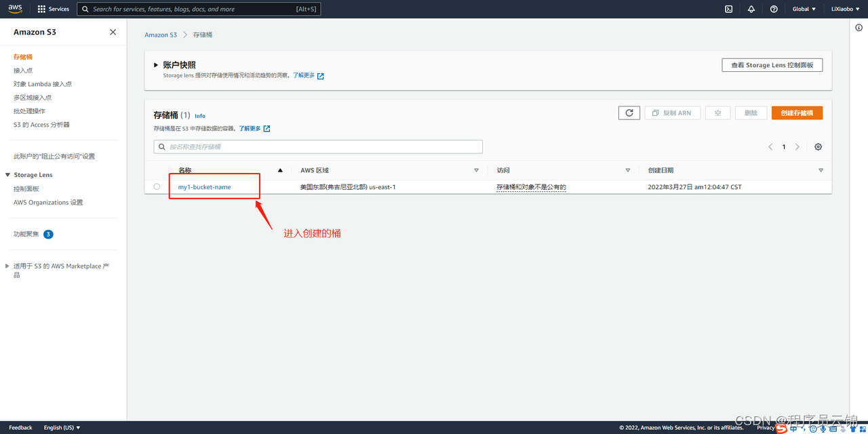Select page number 1 in pagination
This screenshot has height=434, width=868.
tap(784, 147)
